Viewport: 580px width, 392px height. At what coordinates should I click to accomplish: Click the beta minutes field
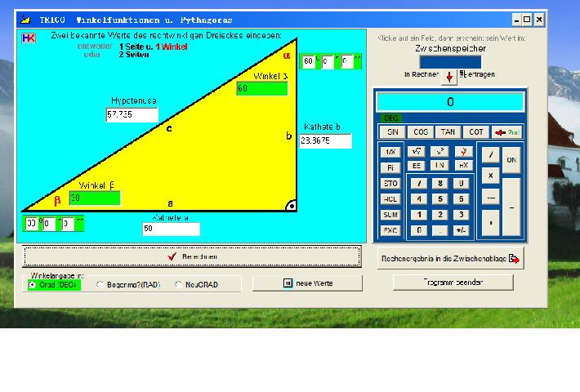(49, 224)
